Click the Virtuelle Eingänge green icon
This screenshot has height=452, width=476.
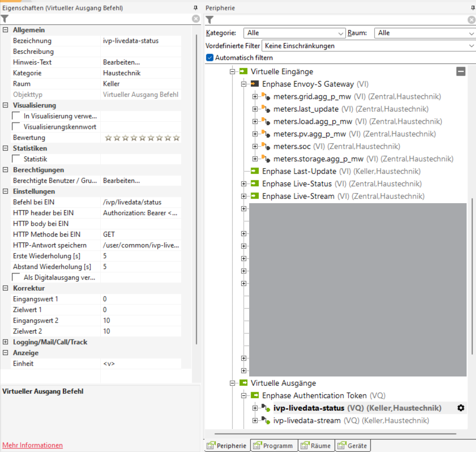click(243, 71)
